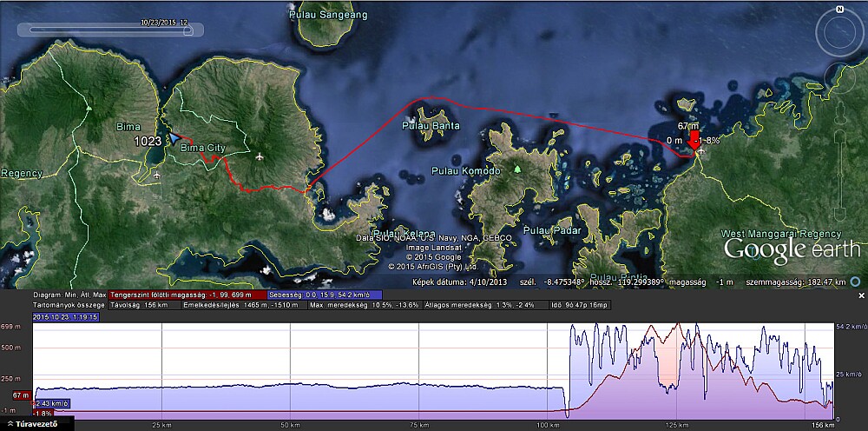Click the airport icon southwest of Bima City
This screenshot has width=868, height=431.
click(156, 176)
